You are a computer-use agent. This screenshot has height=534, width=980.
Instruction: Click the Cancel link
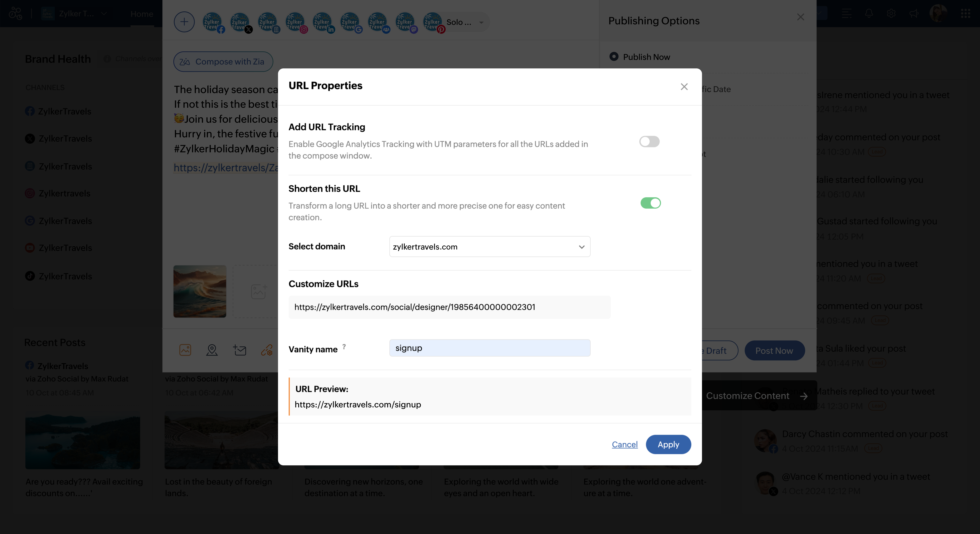pyautogui.click(x=624, y=444)
